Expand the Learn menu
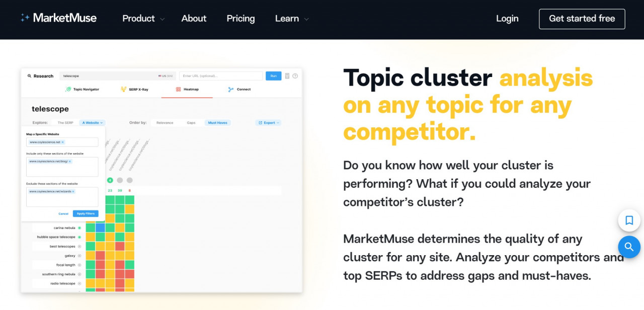644x310 pixels. click(x=292, y=19)
